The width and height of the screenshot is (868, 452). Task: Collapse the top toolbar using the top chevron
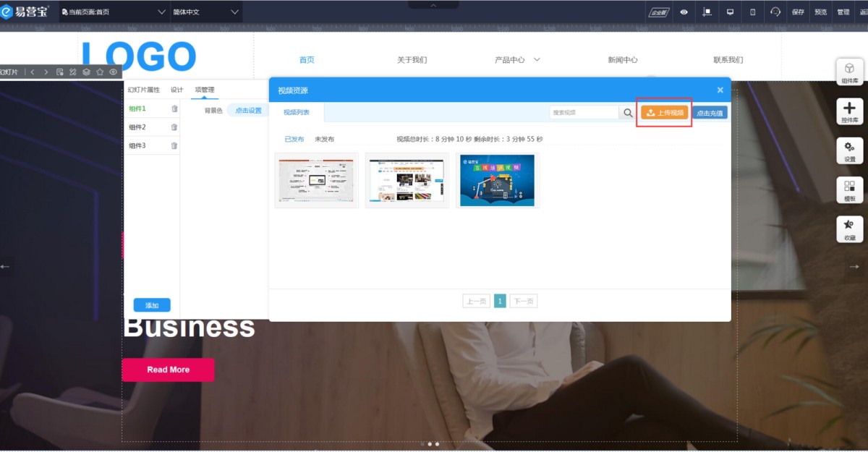(x=433, y=4)
